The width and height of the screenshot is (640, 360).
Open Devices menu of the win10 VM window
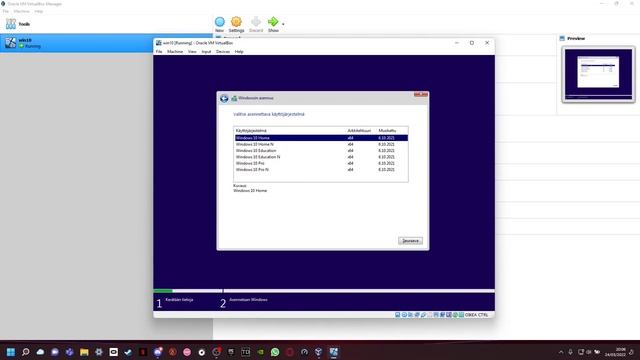coord(223,52)
